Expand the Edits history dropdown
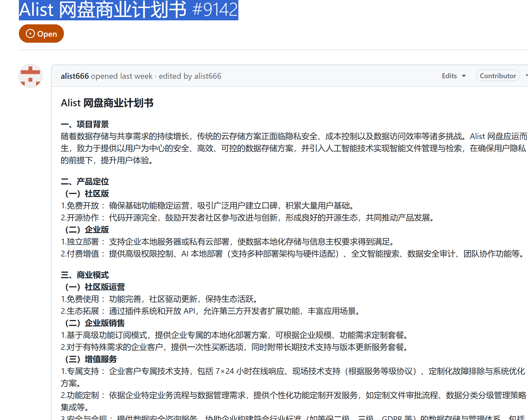The width and height of the screenshot is (528, 420). tap(454, 76)
